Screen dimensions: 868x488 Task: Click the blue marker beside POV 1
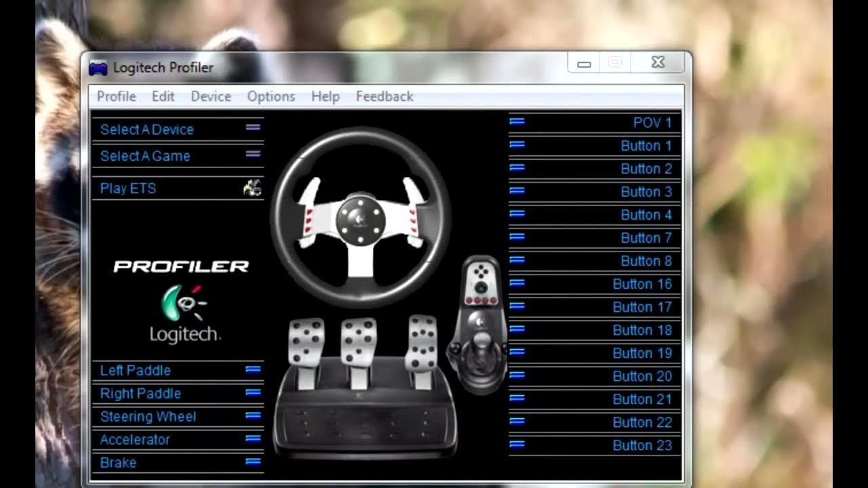(517, 121)
